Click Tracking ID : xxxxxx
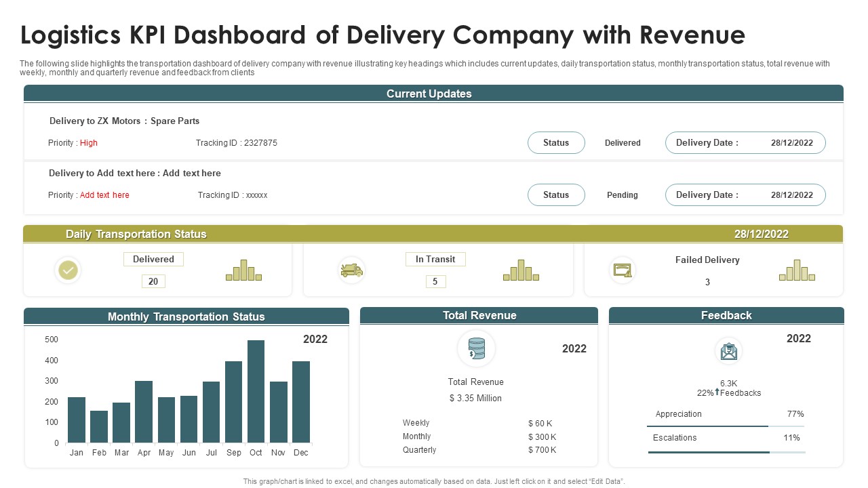Screen dimensions: 868x488 click(x=233, y=195)
